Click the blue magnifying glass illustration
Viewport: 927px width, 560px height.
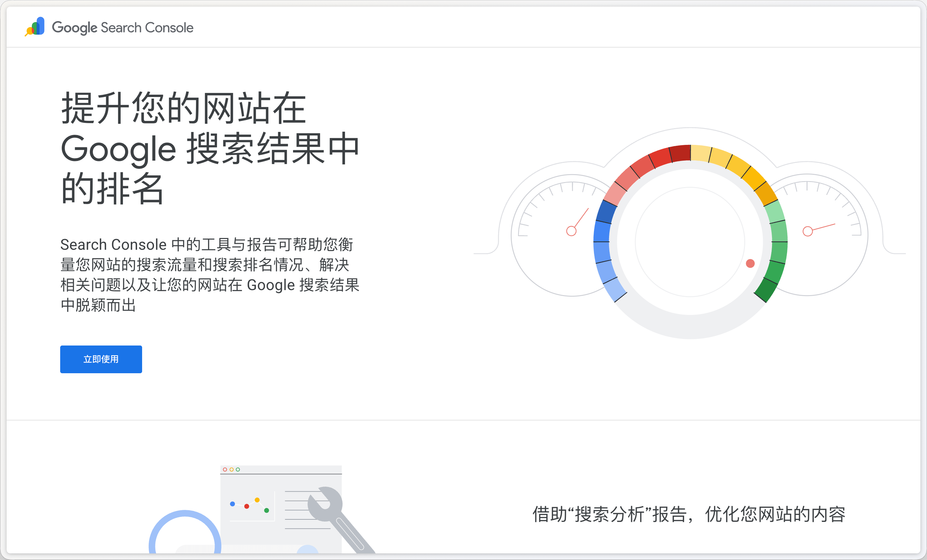[x=185, y=532]
